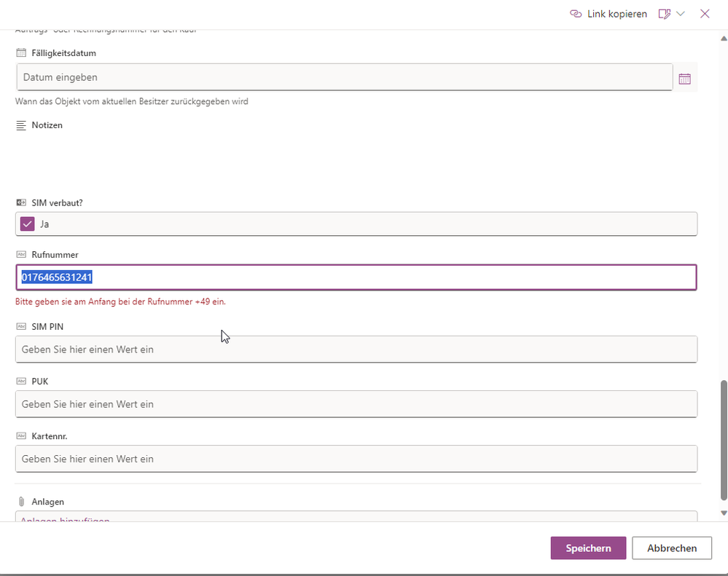The height and width of the screenshot is (576, 728).
Task: Cancel changes via Abbrechen
Action: point(671,548)
